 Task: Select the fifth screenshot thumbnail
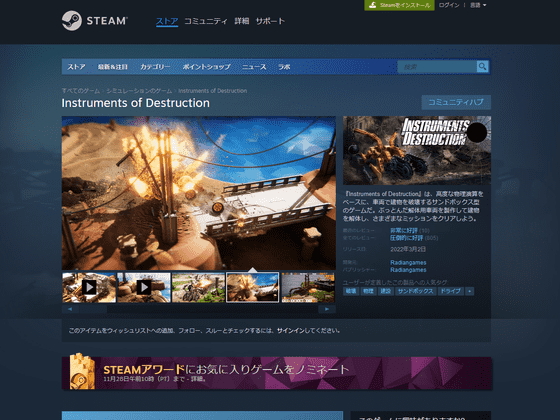pyautogui.click(x=308, y=288)
